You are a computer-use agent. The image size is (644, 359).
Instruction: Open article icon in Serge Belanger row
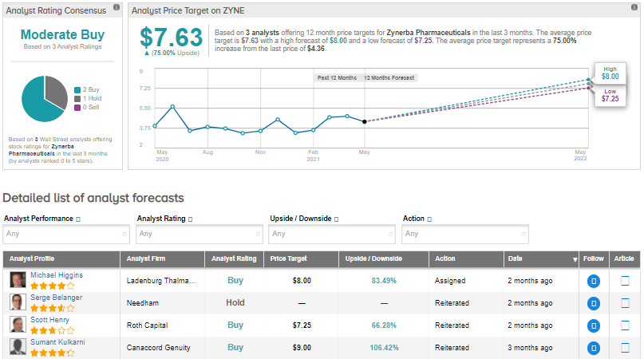click(x=625, y=303)
